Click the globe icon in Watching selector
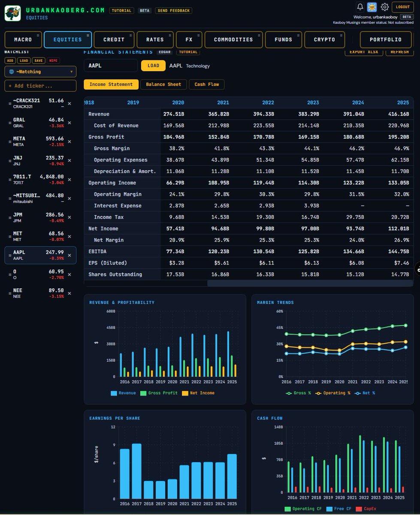420x515 pixels. click(x=12, y=72)
